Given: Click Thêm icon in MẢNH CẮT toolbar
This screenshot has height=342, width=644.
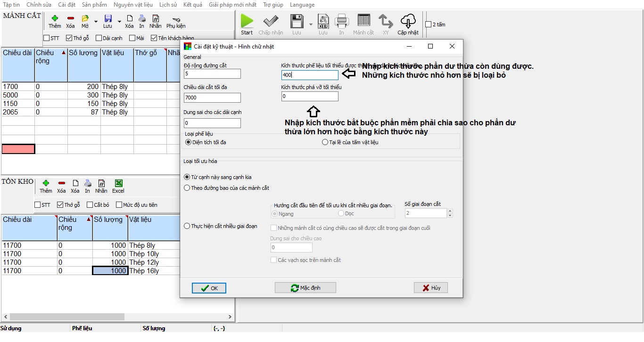Looking at the screenshot, I should (x=55, y=18).
